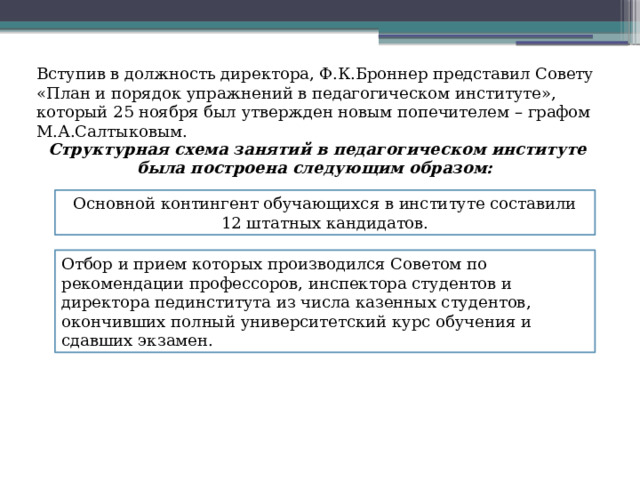The height and width of the screenshot is (480, 640).
Task: Click the line 'рекомендации профессоров, инспектора студентов и'
Action: tap(286, 284)
